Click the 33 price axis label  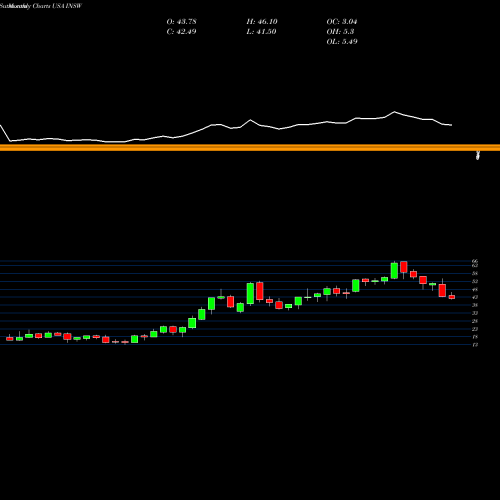coord(475,313)
